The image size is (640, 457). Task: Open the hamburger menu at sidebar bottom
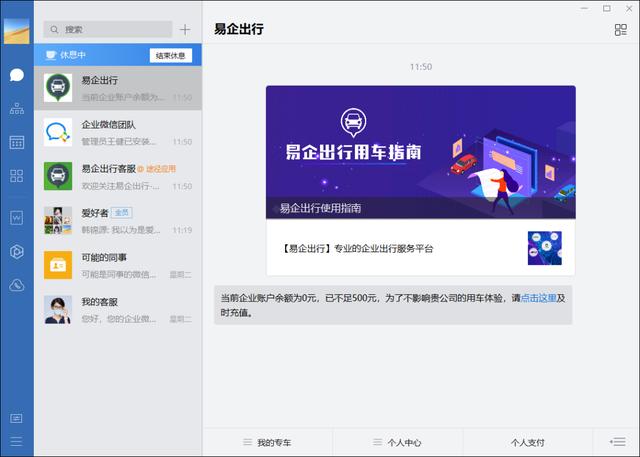(x=17, y=441)
